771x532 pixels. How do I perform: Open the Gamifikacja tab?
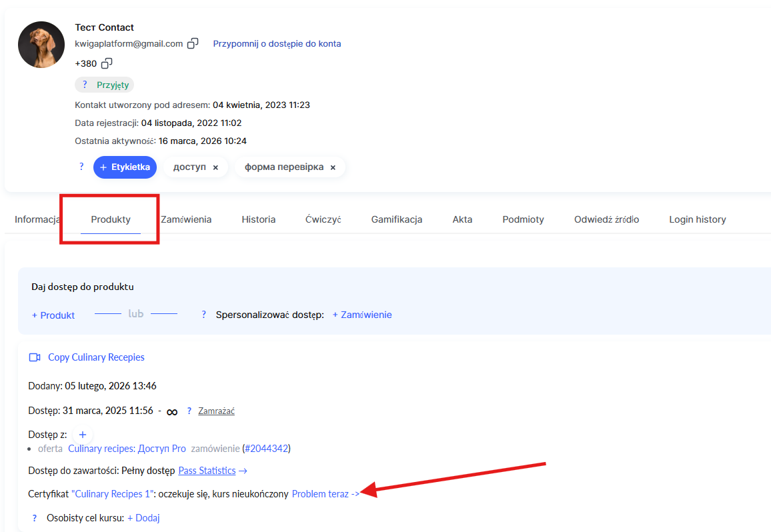coord(396,219)
